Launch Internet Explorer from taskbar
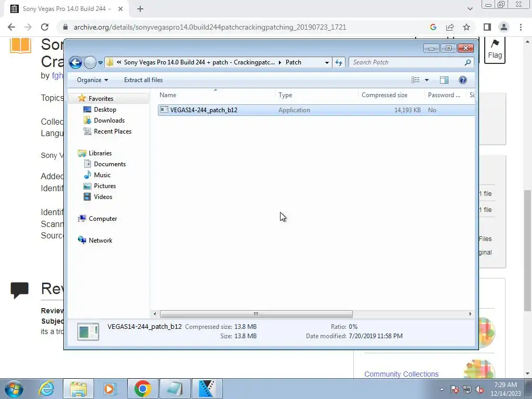Screen dimensions: 532x399 46,389
